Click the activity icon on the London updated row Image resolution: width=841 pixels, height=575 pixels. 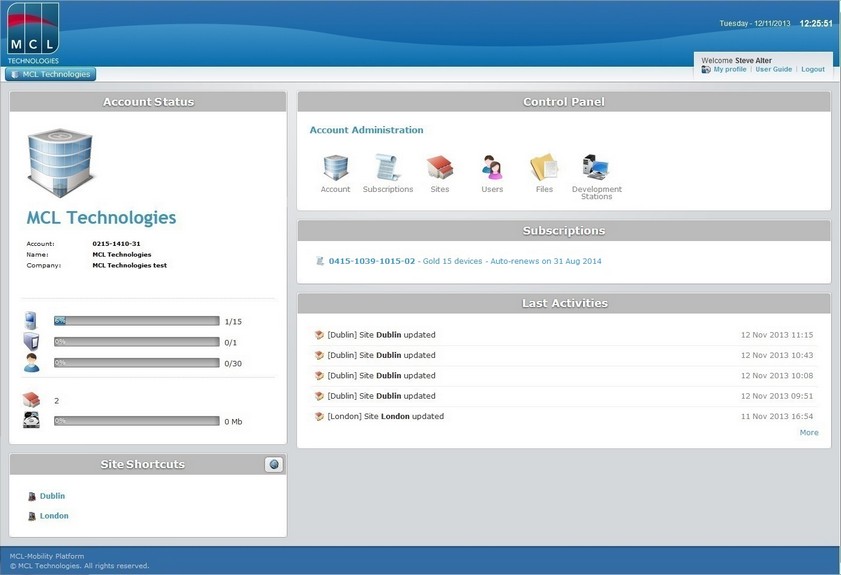tap(319, 416)
